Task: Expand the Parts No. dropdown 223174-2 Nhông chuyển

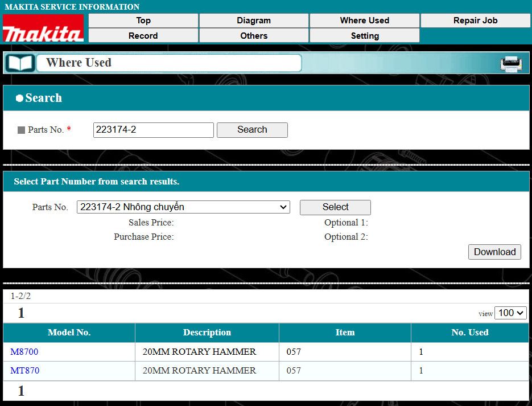Action: (183, 207)
